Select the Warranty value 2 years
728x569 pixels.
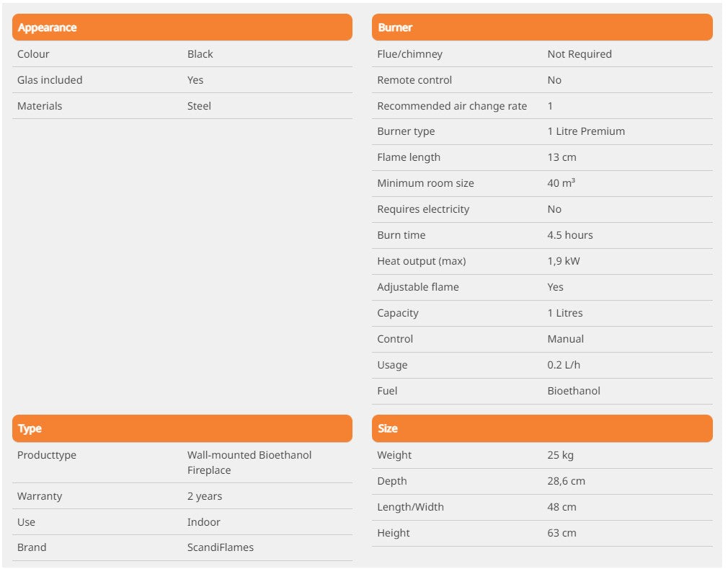coord(205,496)
